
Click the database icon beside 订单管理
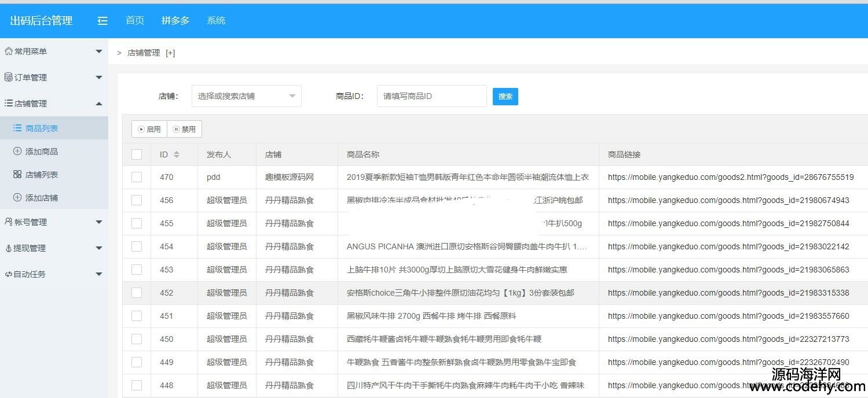pos(8,78)
